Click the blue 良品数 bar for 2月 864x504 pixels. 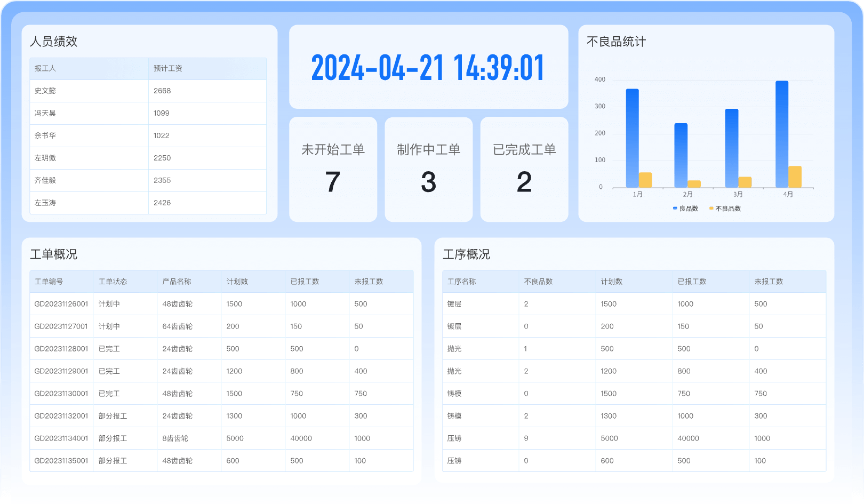(681, 155)
